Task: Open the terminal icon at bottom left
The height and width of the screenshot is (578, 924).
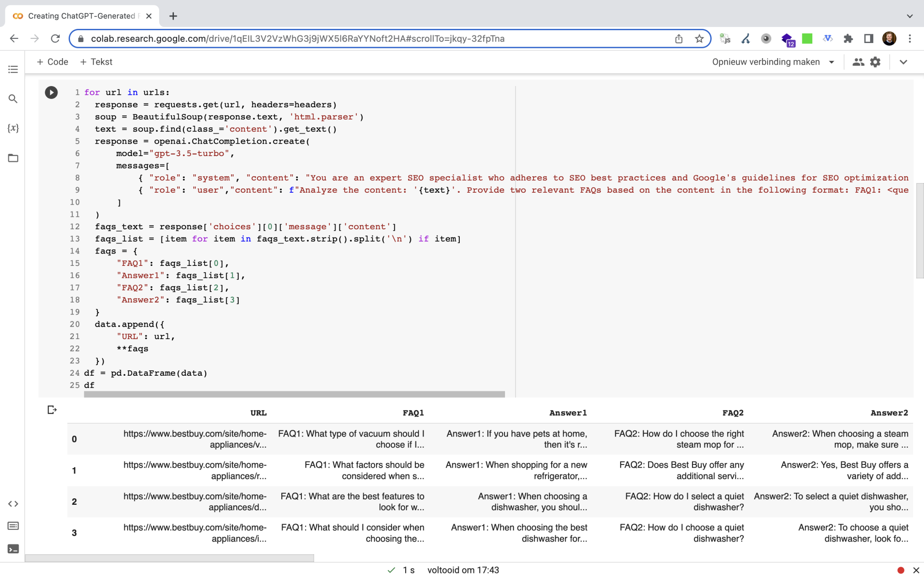Action: tap(13, 549)
